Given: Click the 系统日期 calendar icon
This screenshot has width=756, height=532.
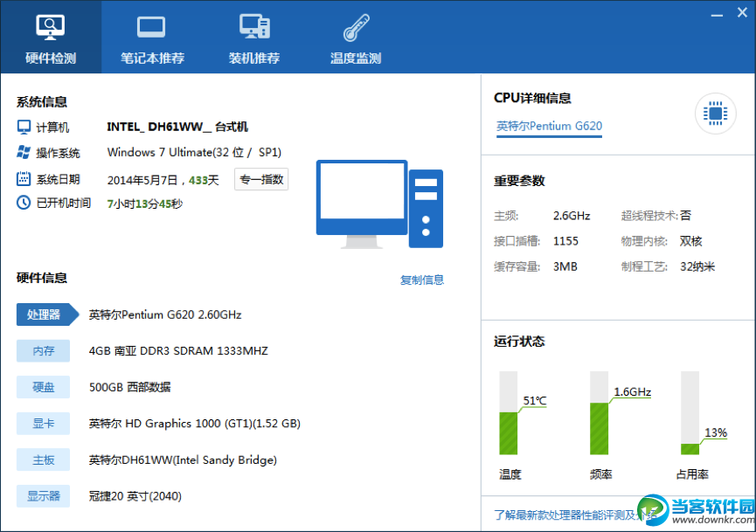Looking at the screenshot, I should [24, 179].
